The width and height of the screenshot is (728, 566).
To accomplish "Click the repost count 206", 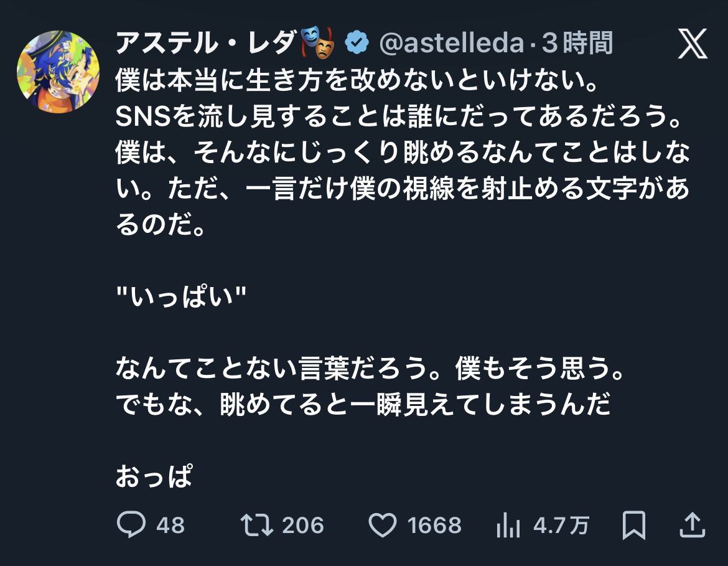I will point(303,526).
